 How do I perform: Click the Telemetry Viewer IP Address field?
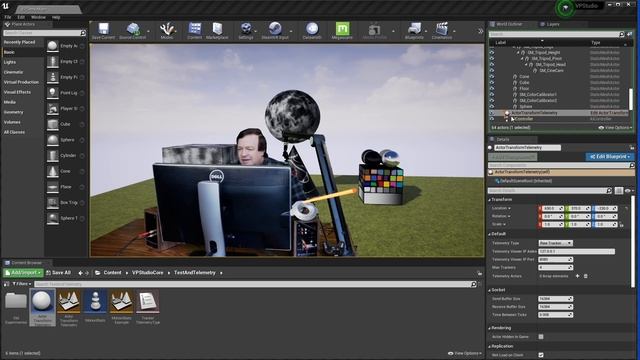pyautogui.click(x=576, y=251)
